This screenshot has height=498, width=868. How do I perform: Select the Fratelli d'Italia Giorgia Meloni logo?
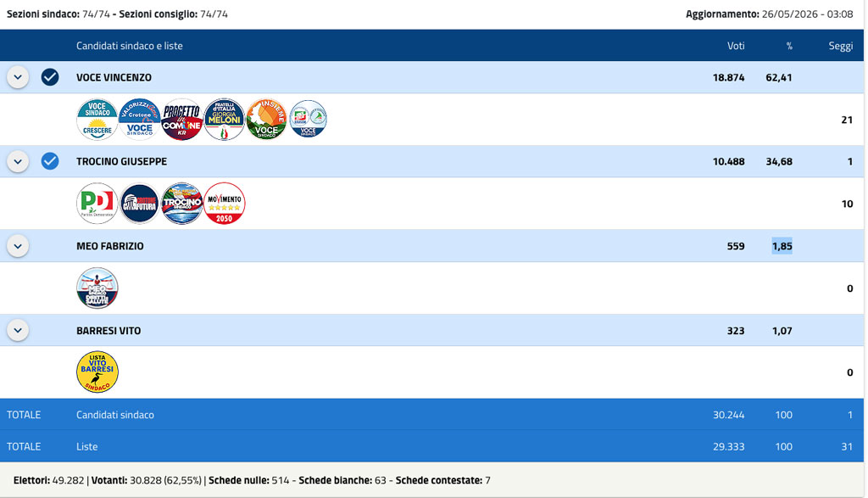pos(224,119)
